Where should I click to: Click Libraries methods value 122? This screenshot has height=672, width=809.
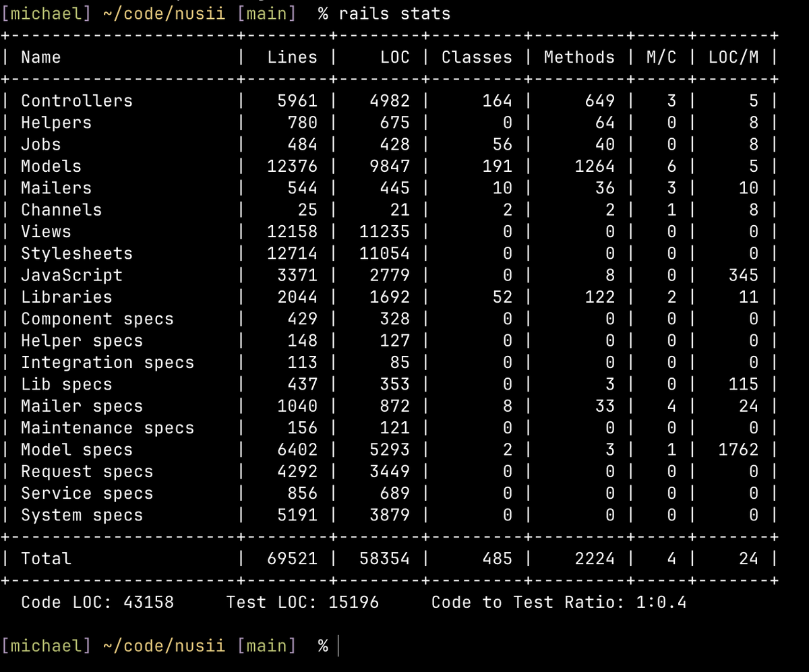point(599,297)
